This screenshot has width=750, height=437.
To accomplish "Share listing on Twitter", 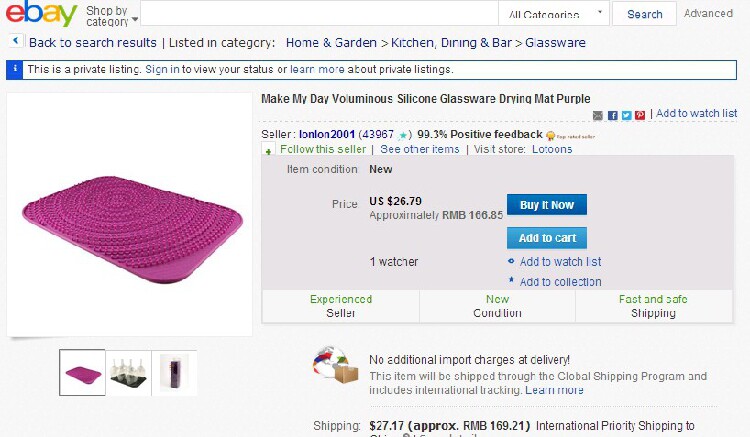I will pos(626,115).
